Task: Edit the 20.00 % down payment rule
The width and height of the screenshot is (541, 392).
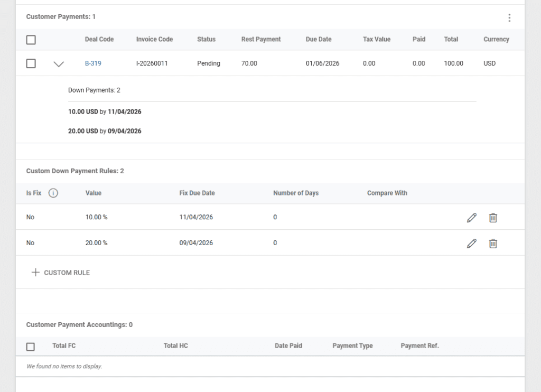Action: [472, 244]
